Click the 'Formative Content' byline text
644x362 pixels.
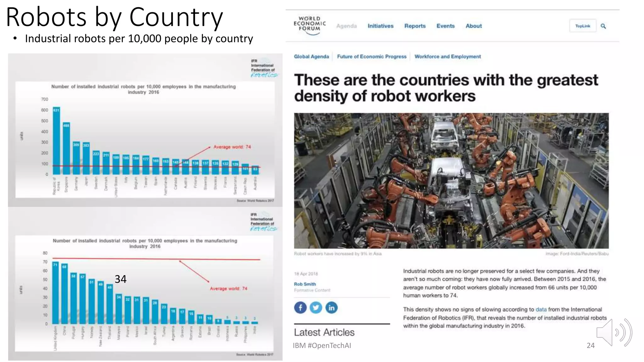tap(312, 290)
